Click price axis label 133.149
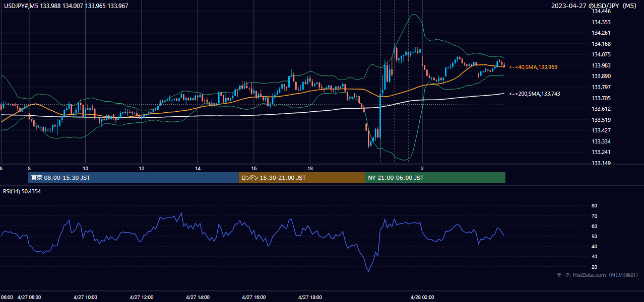644x302 pixels. click(x=602, y=163)
